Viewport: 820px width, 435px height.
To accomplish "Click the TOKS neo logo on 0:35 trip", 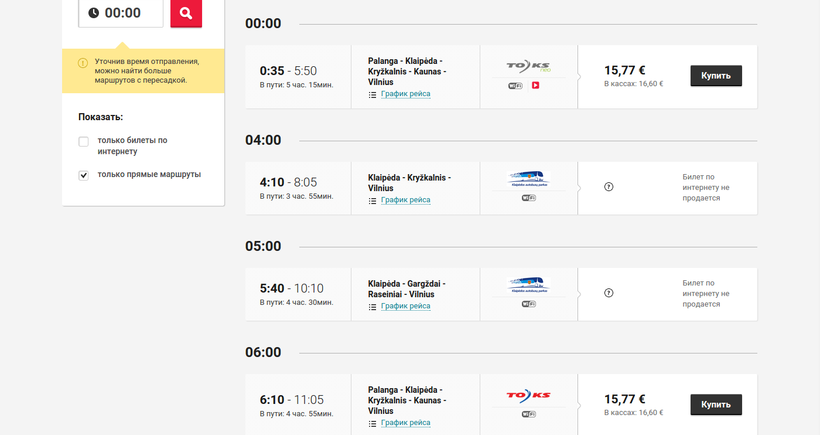I will 529,67.
